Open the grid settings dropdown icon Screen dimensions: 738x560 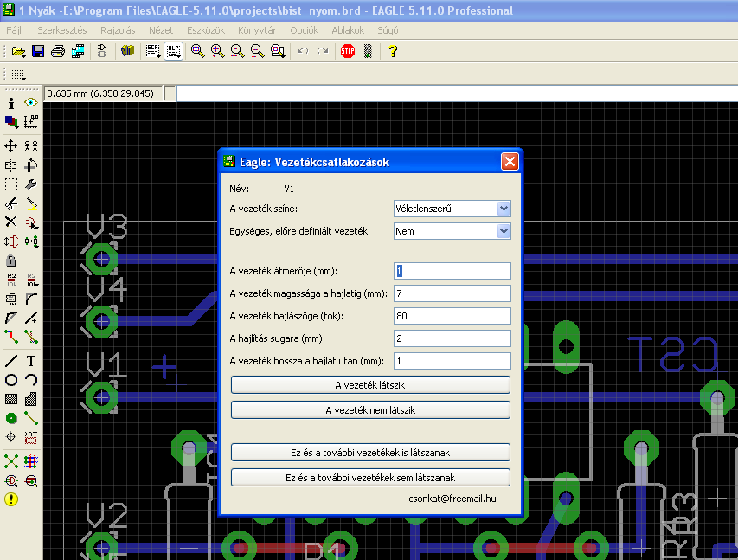(18, 74)
